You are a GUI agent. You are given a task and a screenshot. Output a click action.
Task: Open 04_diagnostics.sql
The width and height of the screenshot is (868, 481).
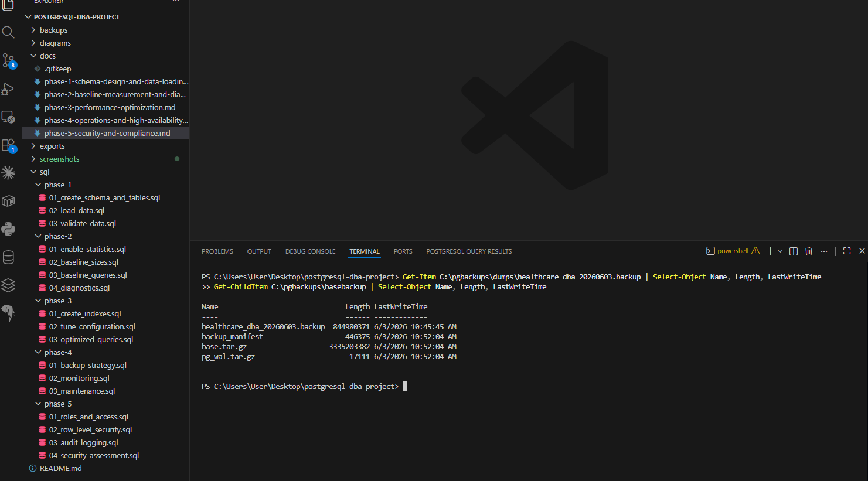tap(105, 288)
